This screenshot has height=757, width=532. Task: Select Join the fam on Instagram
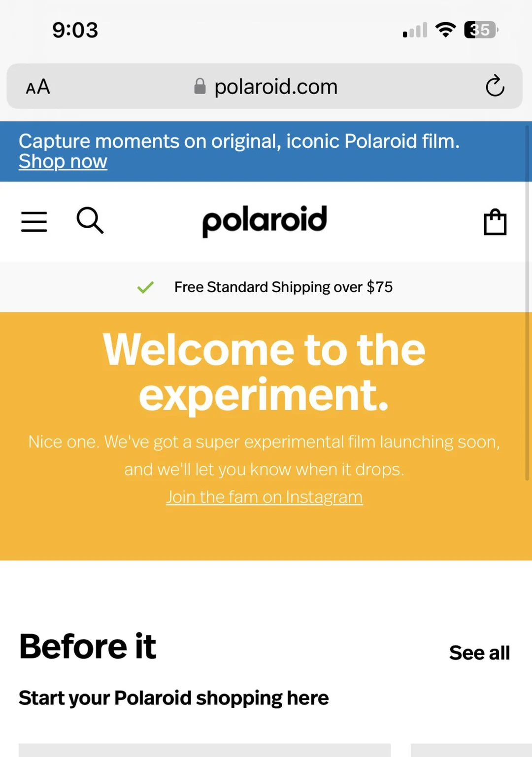point(264,497)
